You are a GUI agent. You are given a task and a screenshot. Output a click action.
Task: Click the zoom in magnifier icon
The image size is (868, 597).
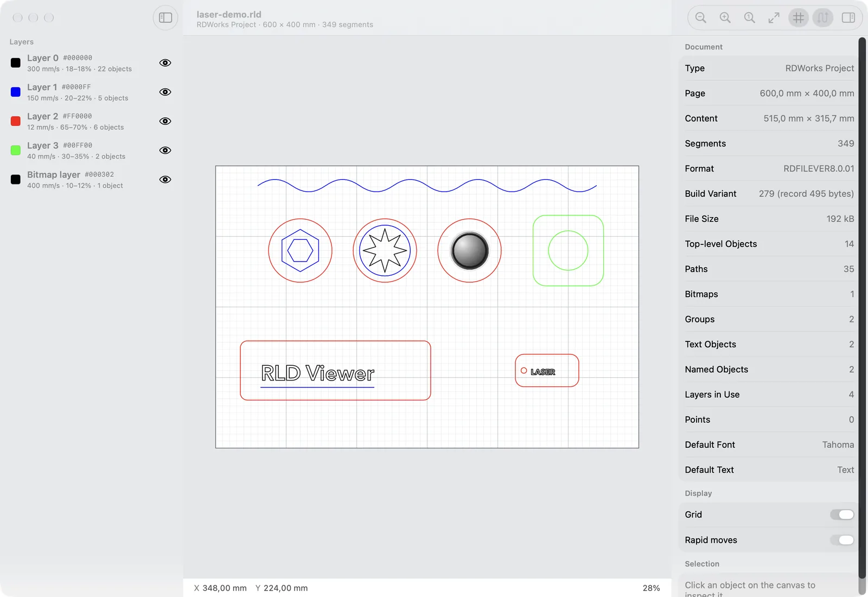[x=725, y=18]
